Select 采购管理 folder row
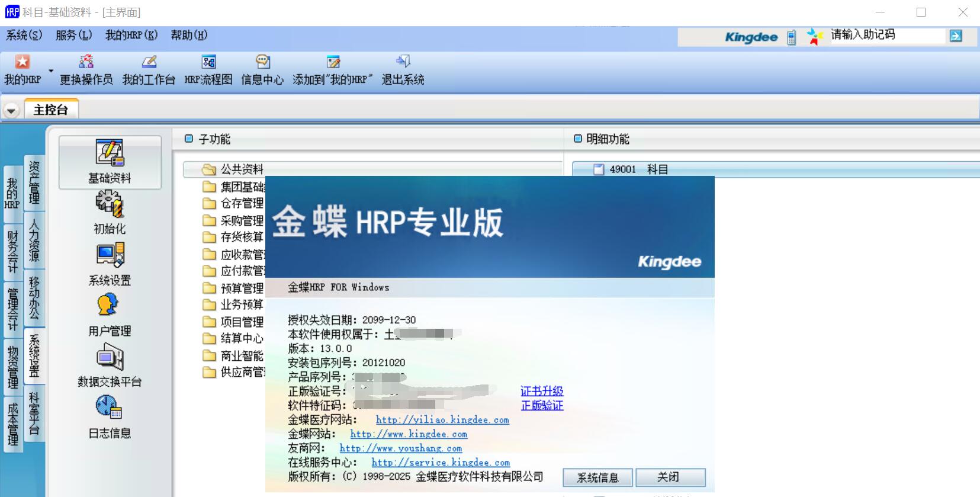The height and width of the screenshot is (497, 980). point(234,220)
